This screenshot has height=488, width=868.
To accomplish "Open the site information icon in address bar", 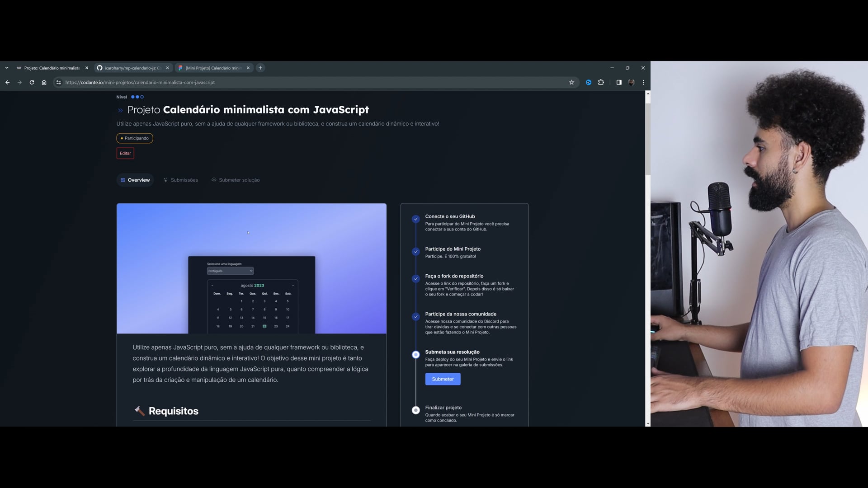I will [x=58, y=82].
